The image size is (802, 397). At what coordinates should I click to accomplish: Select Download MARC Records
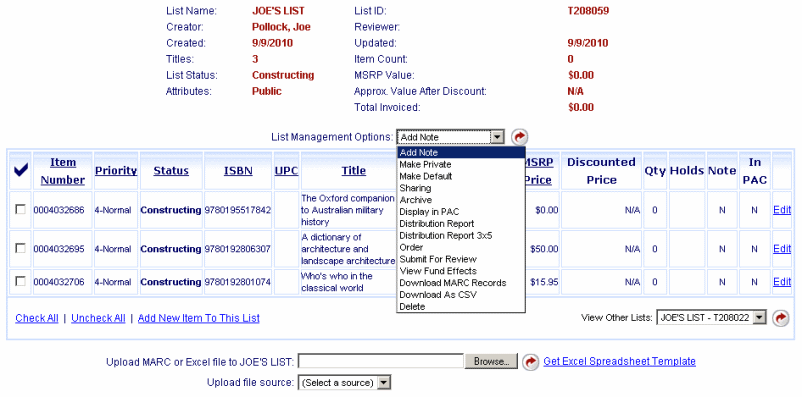[461, 282]
